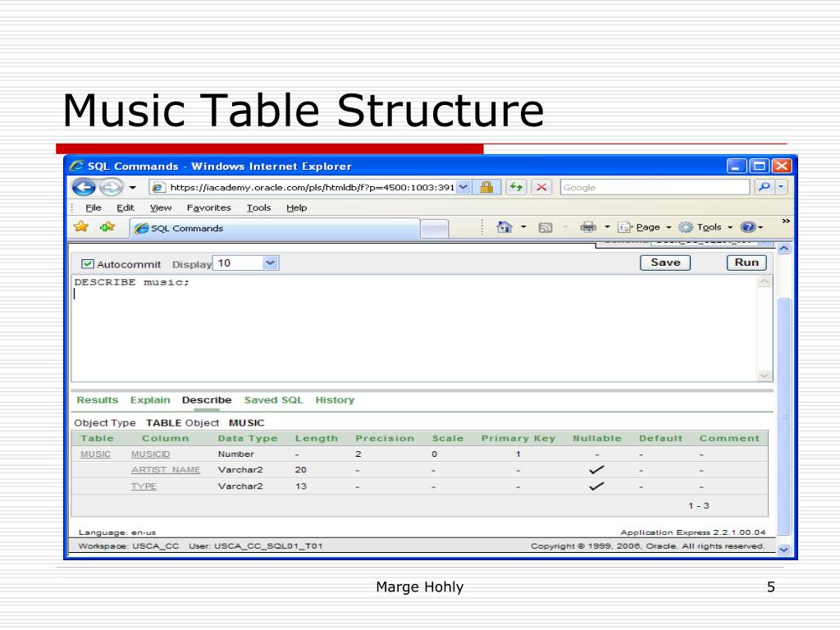Click the ARTIST_NAME column link

[166, 470]
